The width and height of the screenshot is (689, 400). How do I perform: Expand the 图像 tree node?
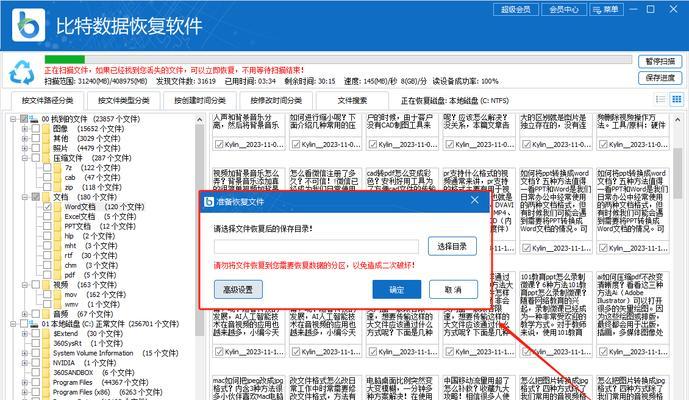point(25,129)
